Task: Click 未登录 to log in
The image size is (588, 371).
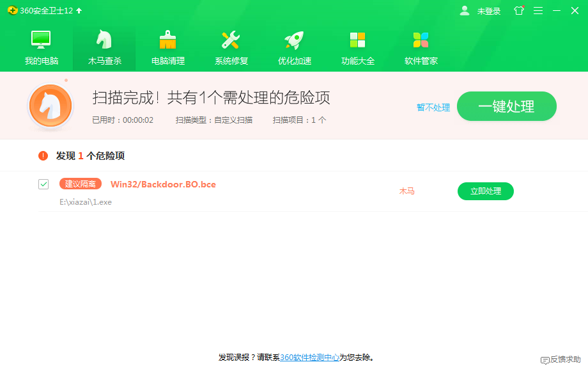Action: point(489,12)
